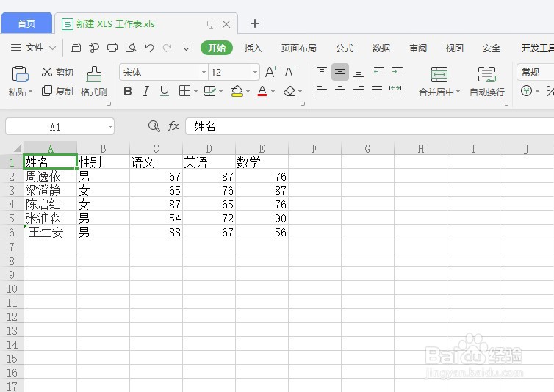Click the Undo arrow icon
Viewport: 554px width, 392px height.
pyautogui.click(x=149, y=48)
